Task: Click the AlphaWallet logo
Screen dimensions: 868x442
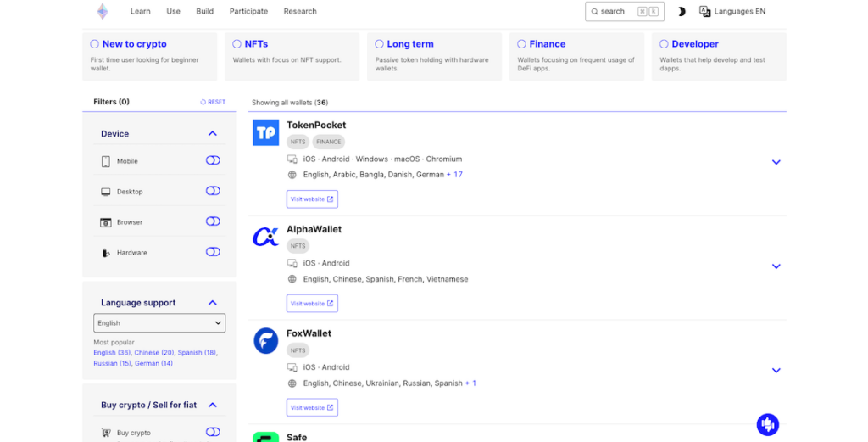Action: coord(265,237)
